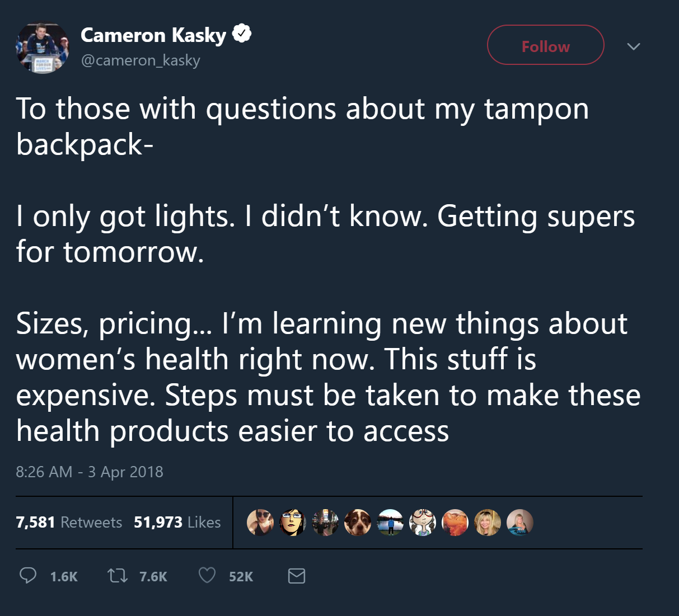679x616 pixels.
Task: Open the @cameron_kasky handle link
Action: click(x=141, y=60)
